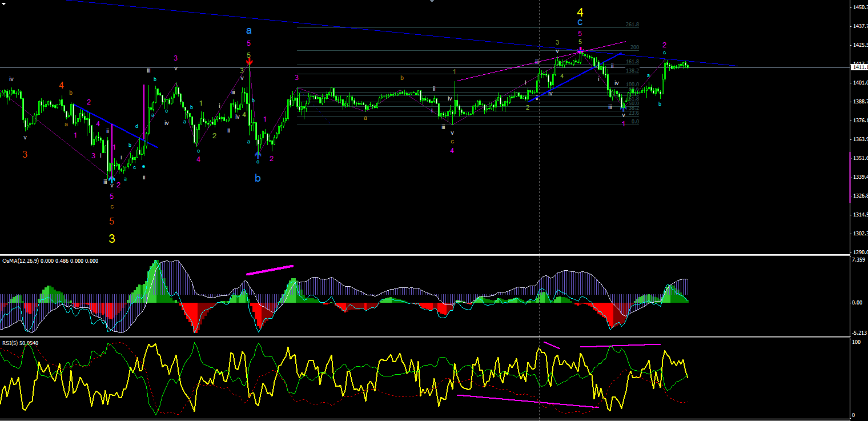The width and height of the screenshot is (868, 421).
Task: Click the '0.0' Fibonacci level label
Action: [635, 122]
